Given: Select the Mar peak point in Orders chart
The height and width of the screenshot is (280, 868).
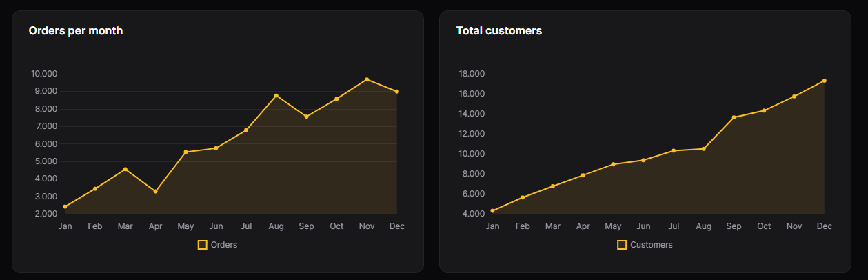Looking at the screenshot, I should pos(125,169).
